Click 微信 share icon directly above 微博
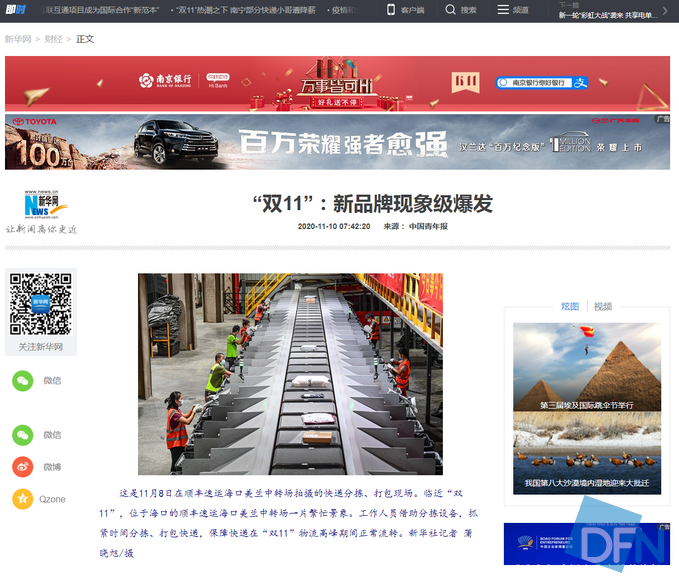Image resolution: width=679 pixels, height=585 pixels. click(23, 435)
